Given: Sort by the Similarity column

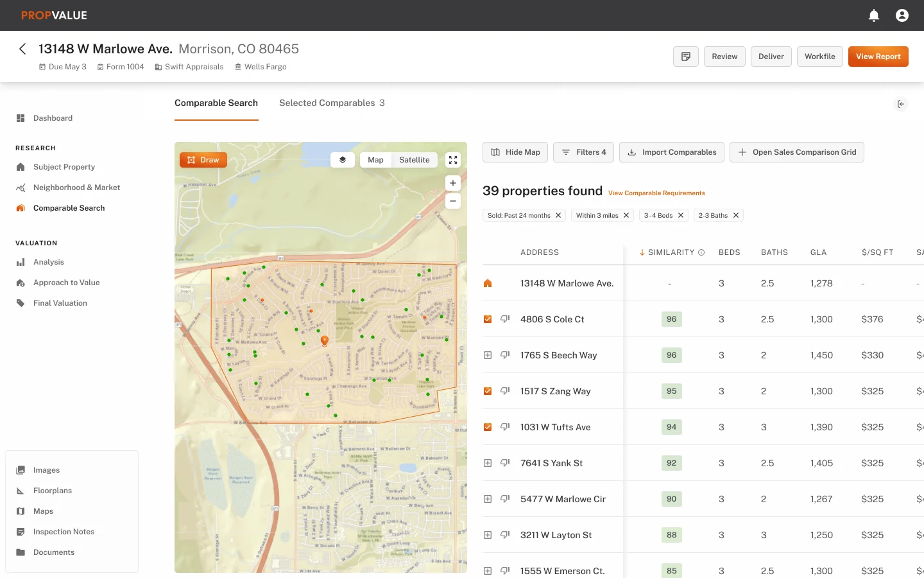Looking at the screenshot, I should (672, 252).
